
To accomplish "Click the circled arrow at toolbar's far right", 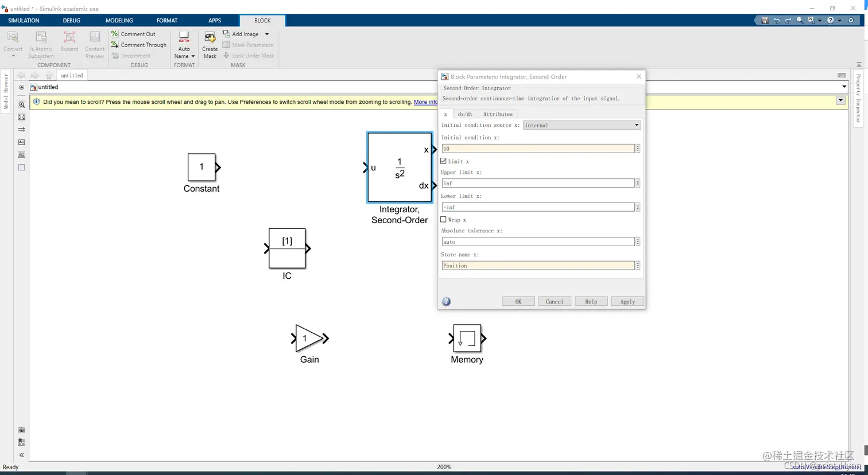I will pyautogui.click(x=851, y=20).
